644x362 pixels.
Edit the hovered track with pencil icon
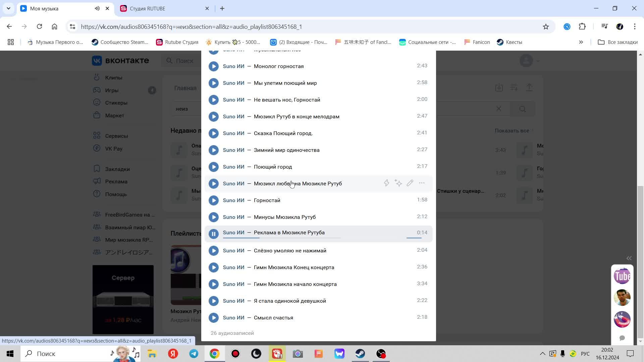pyautogui.click(x=410, y=183)
